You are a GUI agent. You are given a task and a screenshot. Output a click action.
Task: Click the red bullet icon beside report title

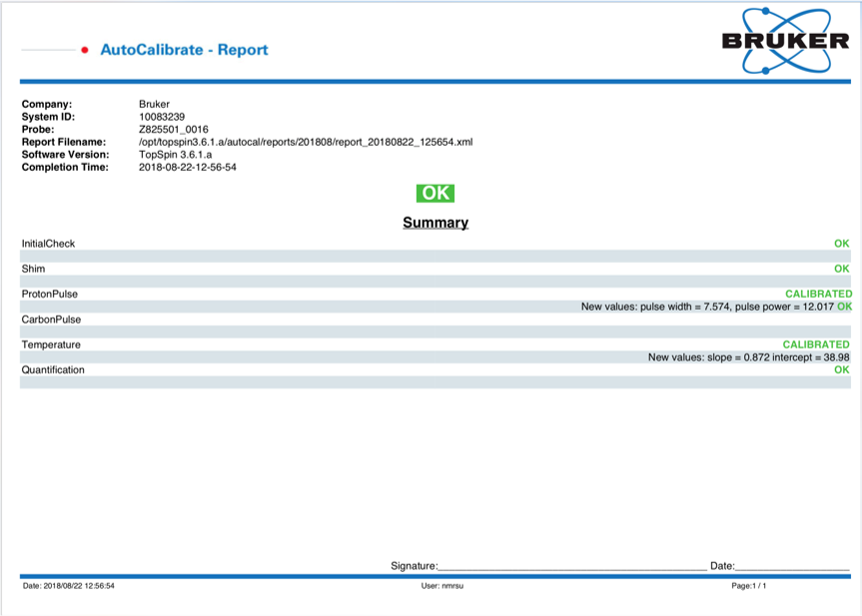point(84,49)
